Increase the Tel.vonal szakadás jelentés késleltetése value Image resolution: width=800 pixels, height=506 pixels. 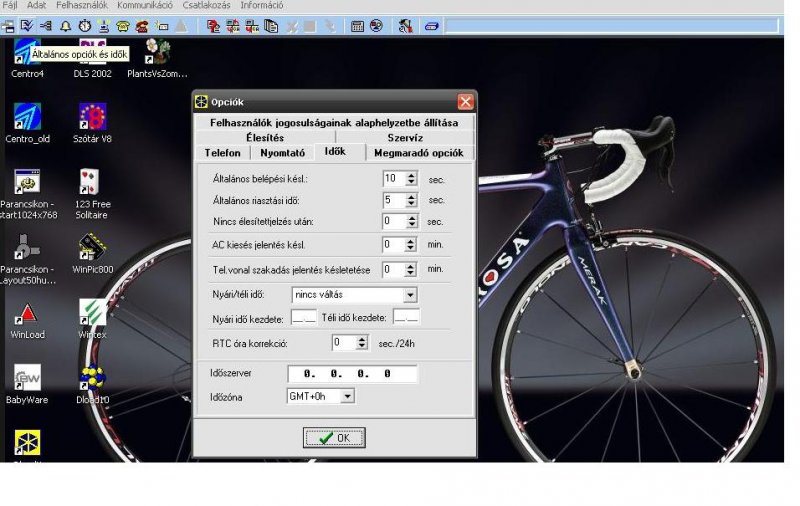tap(411, 266)
